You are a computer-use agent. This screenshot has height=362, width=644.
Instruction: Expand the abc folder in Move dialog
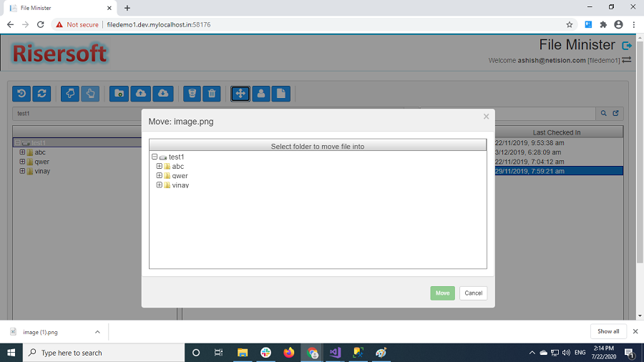[x=160, y=167]
